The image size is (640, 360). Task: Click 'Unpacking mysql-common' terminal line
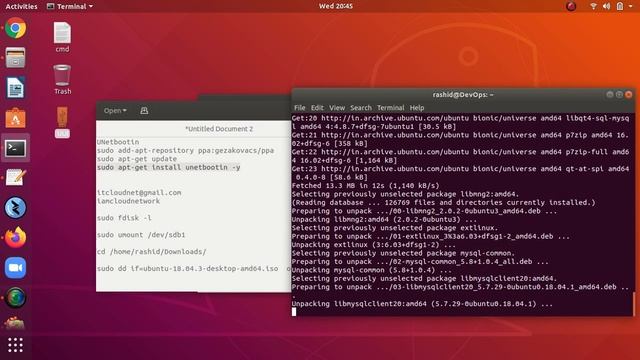pos(371,270)
